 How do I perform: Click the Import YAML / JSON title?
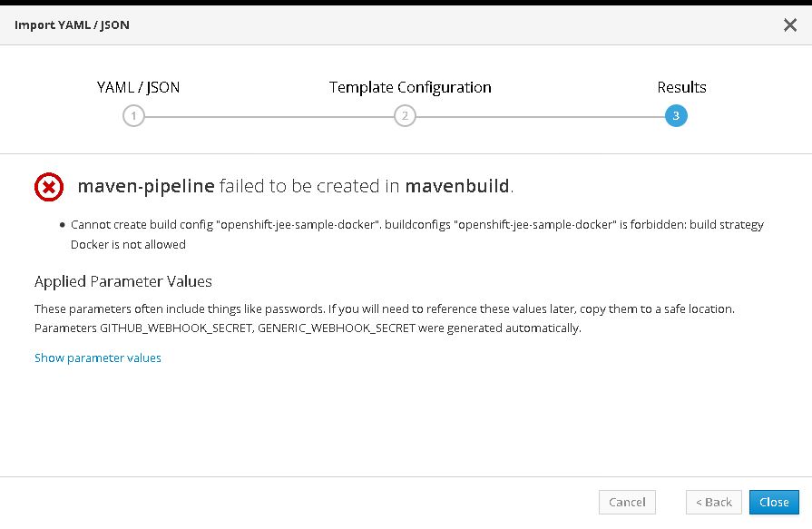pyautogui.click(x=71, y=24)
